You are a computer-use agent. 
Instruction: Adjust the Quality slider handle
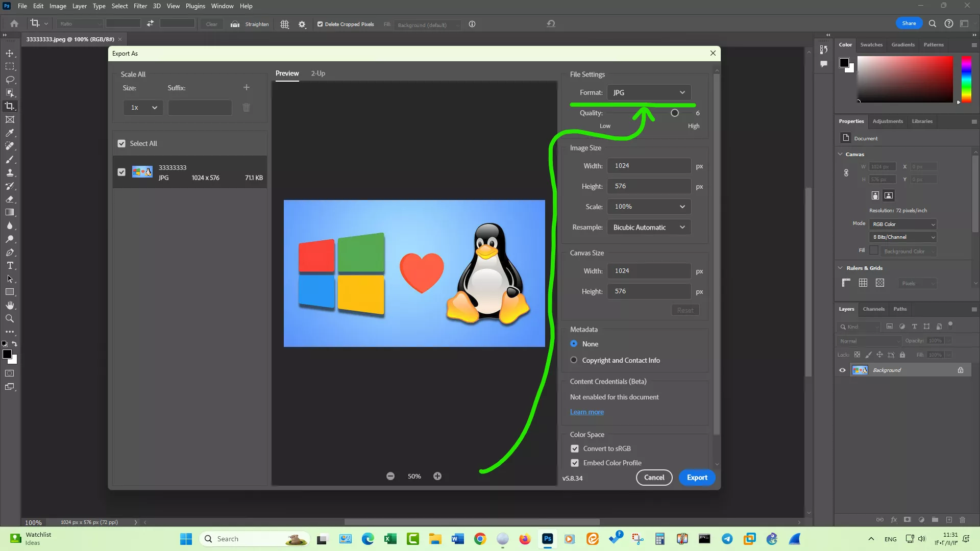675,113
